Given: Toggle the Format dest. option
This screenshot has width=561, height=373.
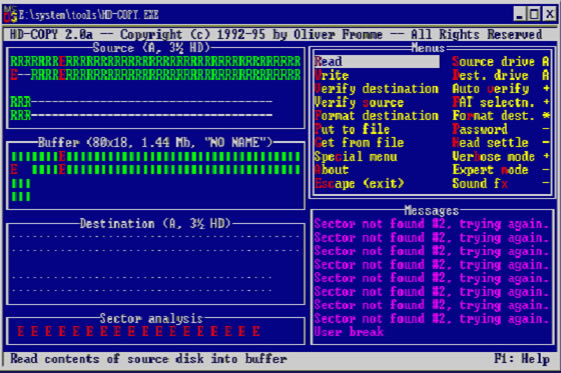Looking at the screenshot, I should coord(501,116).
